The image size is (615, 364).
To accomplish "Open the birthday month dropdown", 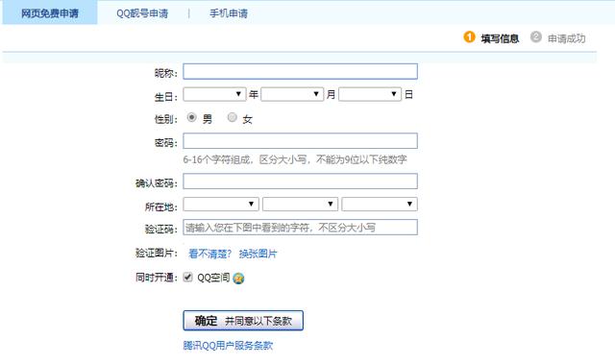I will pyautogui.click(x=292, y=94).
